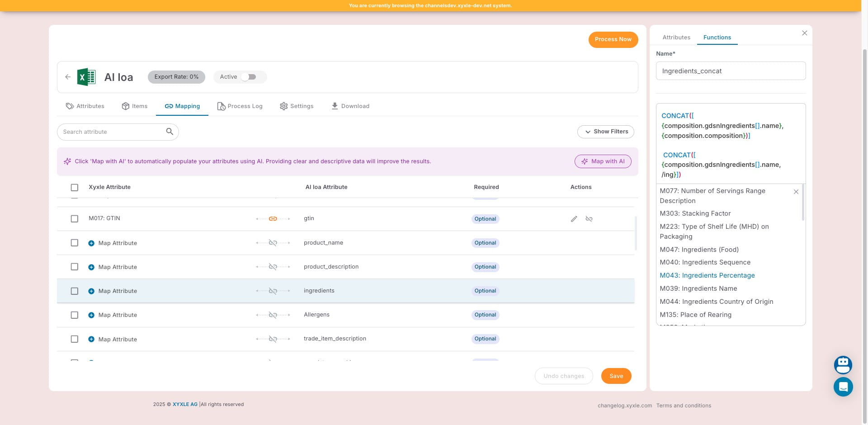Tick the checkbox for M017: GTIN row
This screenshot has height=425, width=868.
(75, 219)
